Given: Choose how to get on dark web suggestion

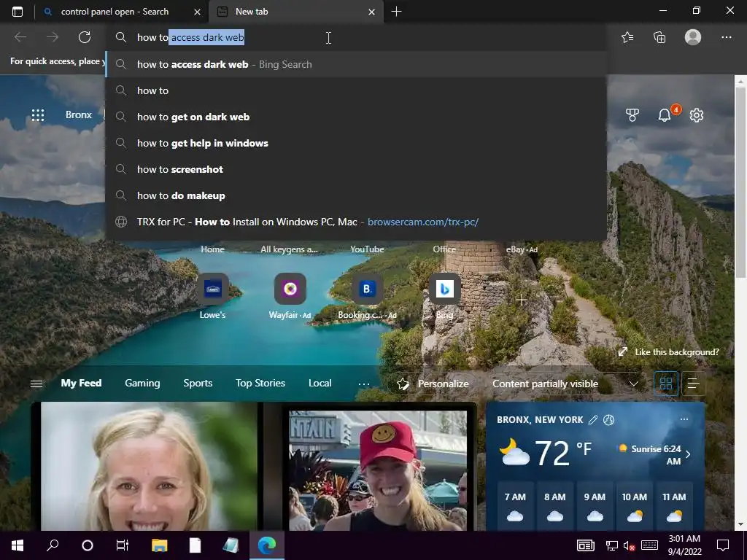Looking at the screenshot, I should [x=356, y=117].
